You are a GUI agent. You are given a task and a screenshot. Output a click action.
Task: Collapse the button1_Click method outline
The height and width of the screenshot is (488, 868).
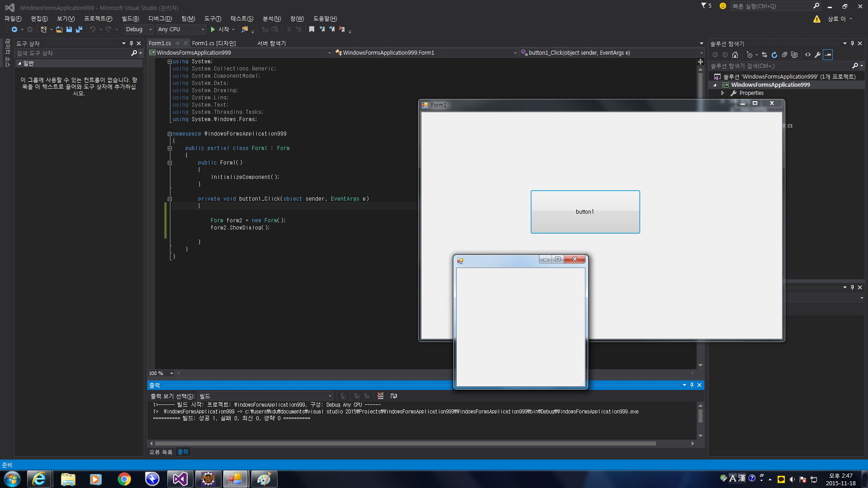[170, 199]
